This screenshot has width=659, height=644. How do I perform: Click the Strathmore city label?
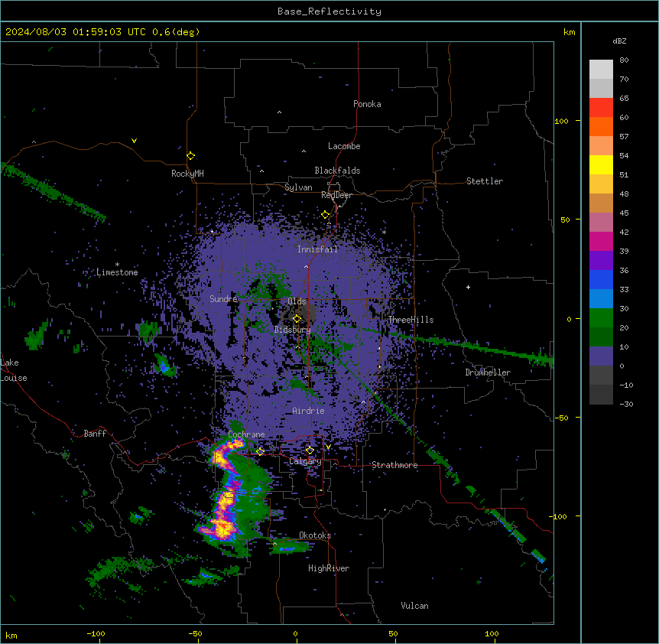tap(394, 465)
